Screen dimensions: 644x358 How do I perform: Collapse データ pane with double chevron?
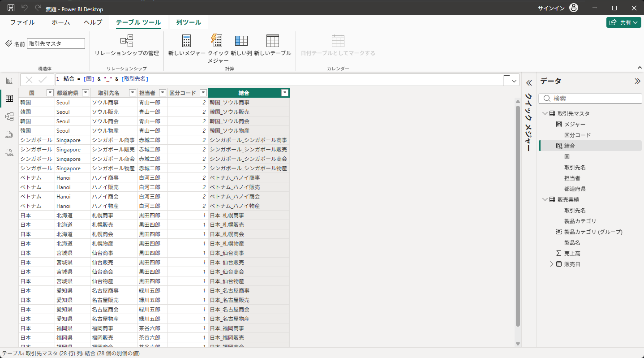[637, 81]
